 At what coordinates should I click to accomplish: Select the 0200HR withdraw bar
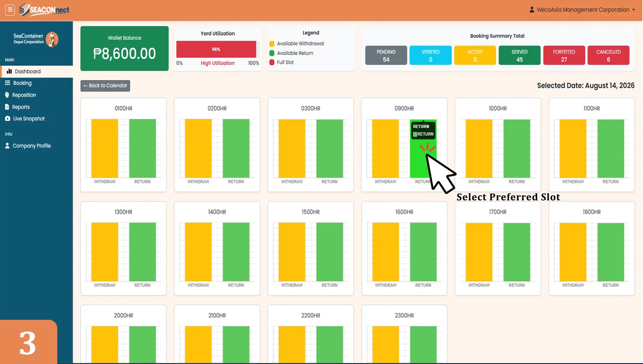pyautogui.click(x=198, y=148)
